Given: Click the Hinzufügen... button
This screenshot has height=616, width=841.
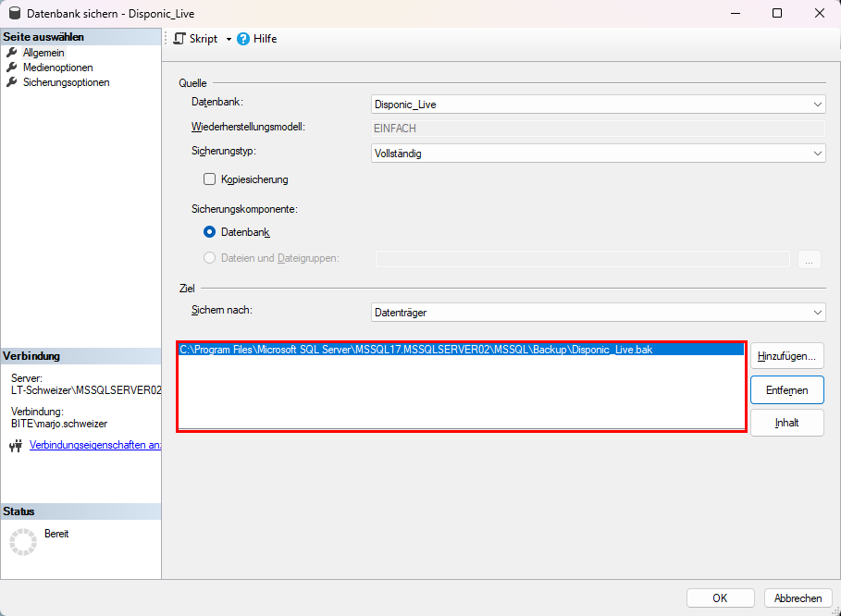Looking at the screenshot, I should coord(786,356).
